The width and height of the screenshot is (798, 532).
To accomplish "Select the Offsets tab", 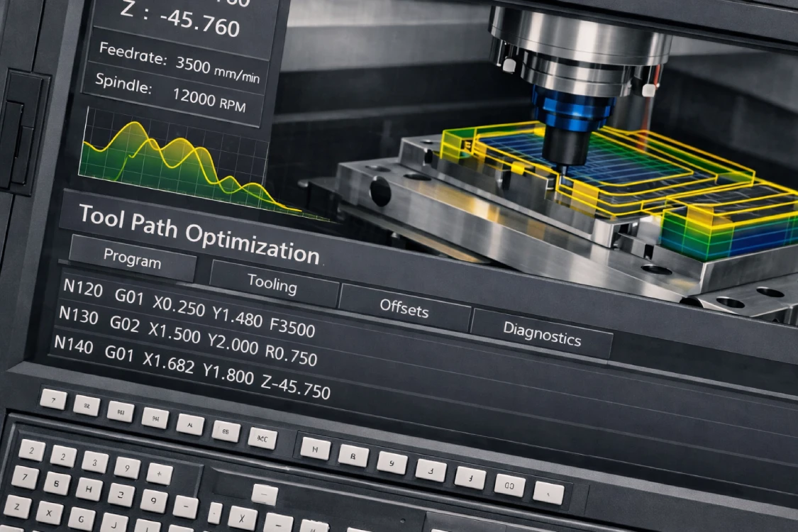I will click(x=404, y=308).
